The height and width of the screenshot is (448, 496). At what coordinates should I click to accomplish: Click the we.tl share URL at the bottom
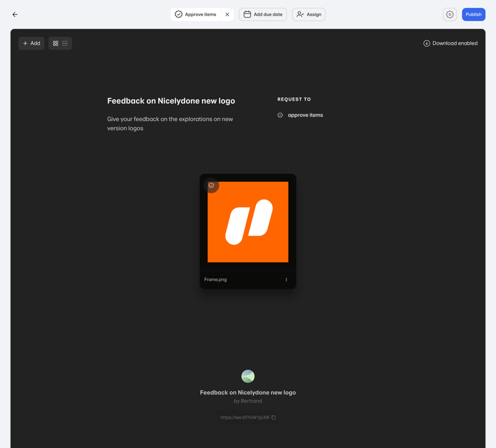[x=244, y=417]
